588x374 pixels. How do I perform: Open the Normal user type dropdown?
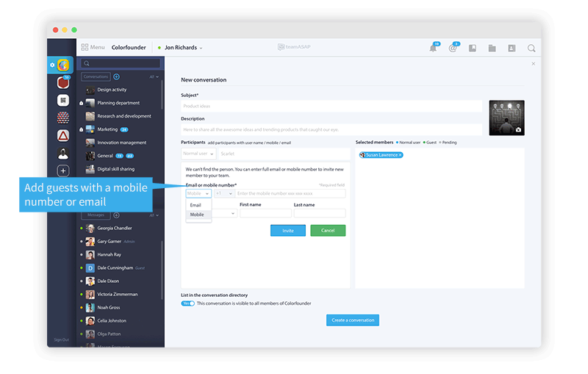[198, 154]
